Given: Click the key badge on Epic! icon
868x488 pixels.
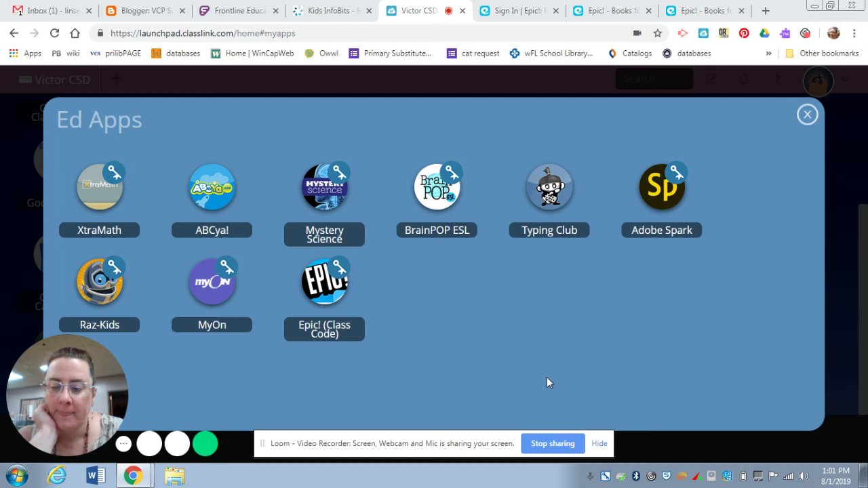Looking at the screenshot, I should (x=339, y=268).
